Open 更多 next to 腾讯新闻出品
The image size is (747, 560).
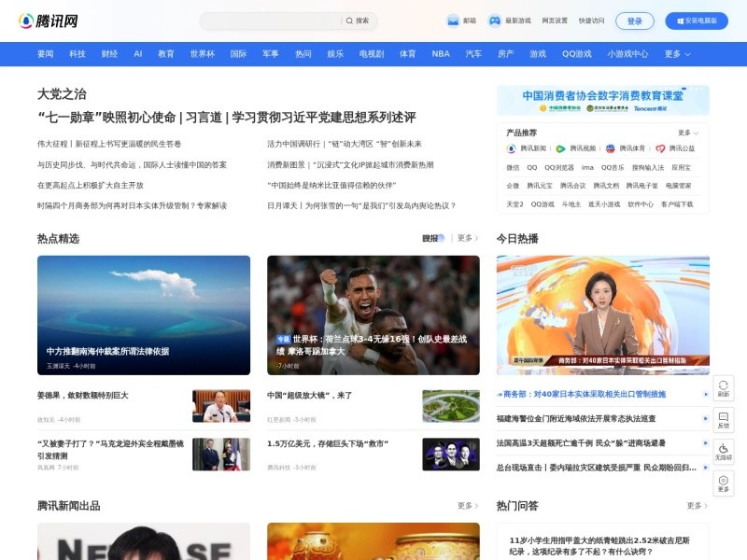(x=468, y=506)
